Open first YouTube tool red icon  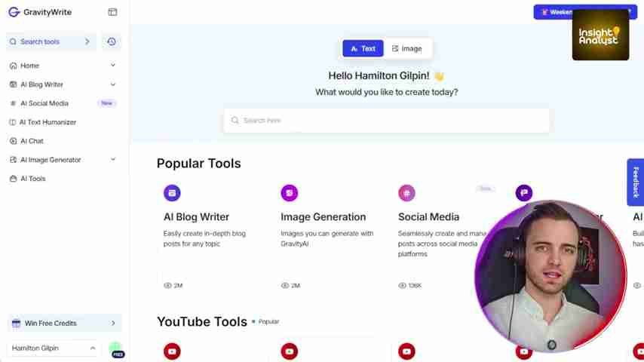coord(172,351)
